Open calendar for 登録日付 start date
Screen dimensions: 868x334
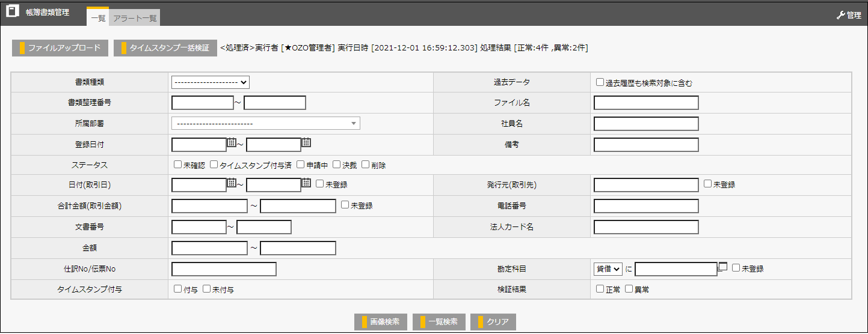click(232, 143)
